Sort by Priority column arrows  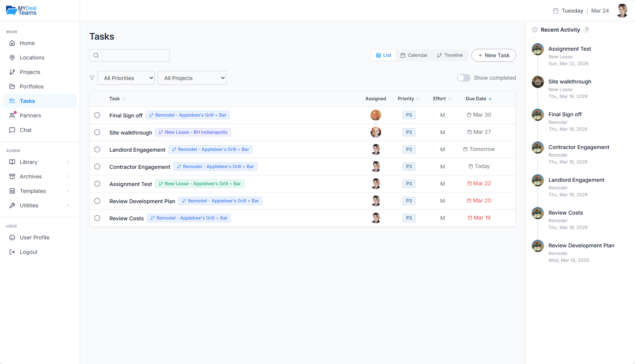[x=418, y=99]
